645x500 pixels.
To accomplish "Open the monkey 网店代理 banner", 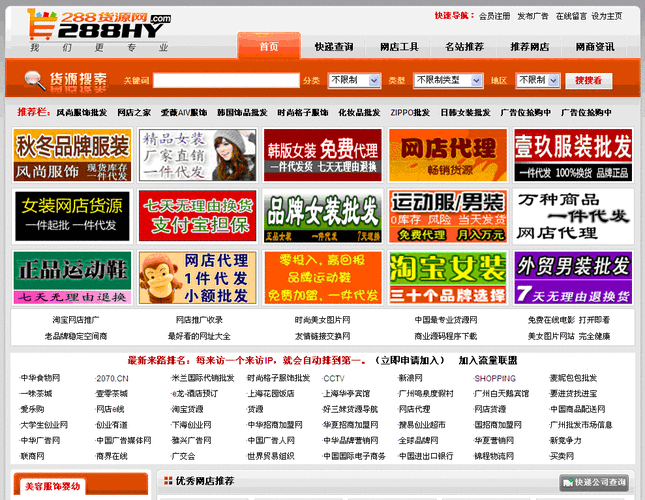I will tap(197, 277).
